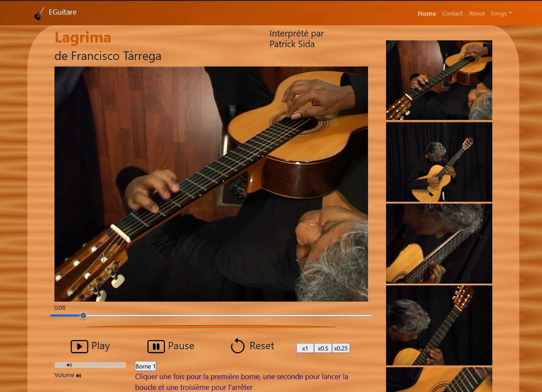Click the speaker icon next to Volume label

[x=78, y=376]
